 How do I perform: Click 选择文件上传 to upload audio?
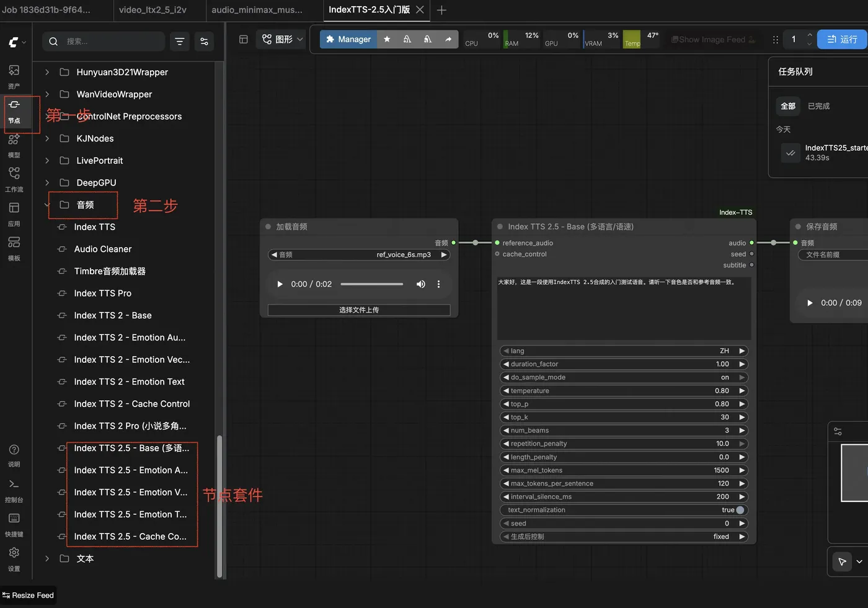pos(359,310)
